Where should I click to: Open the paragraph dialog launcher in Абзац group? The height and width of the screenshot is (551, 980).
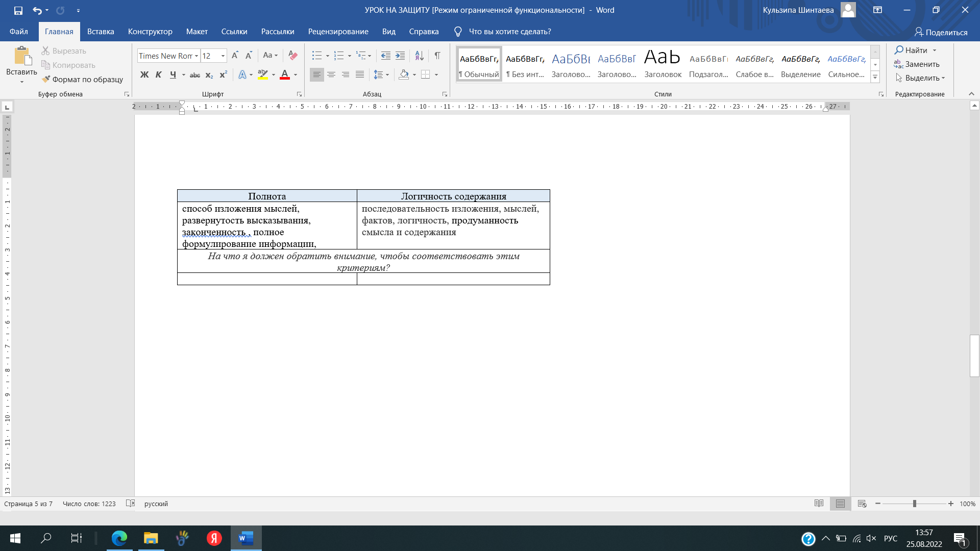tap(445, 94)
